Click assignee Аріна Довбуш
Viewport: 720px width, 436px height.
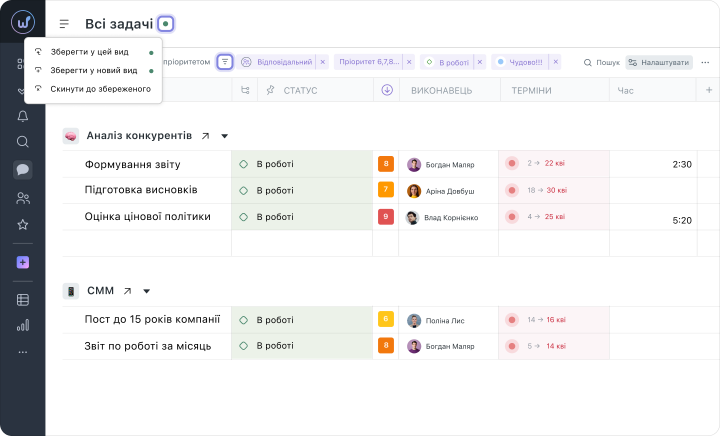(441, 191)
